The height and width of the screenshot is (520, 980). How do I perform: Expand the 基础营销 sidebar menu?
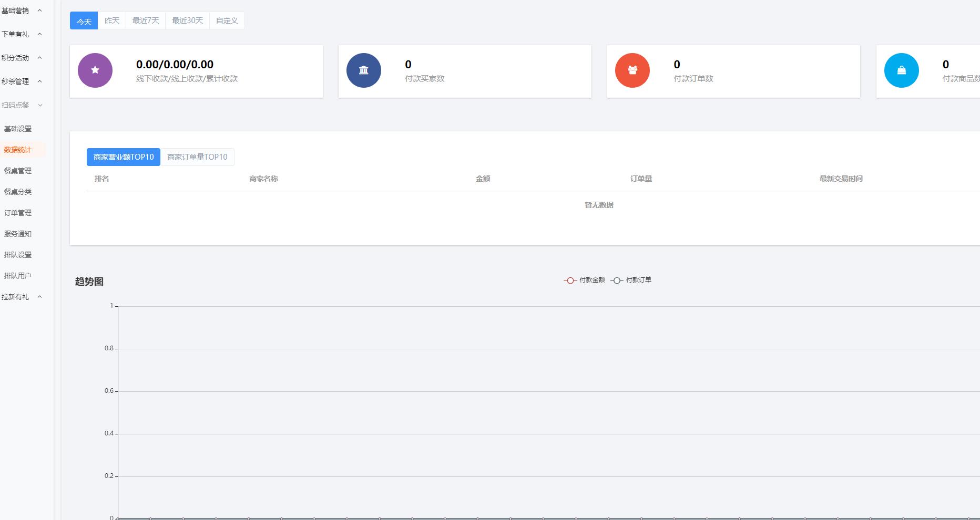[x=22, y=11]
